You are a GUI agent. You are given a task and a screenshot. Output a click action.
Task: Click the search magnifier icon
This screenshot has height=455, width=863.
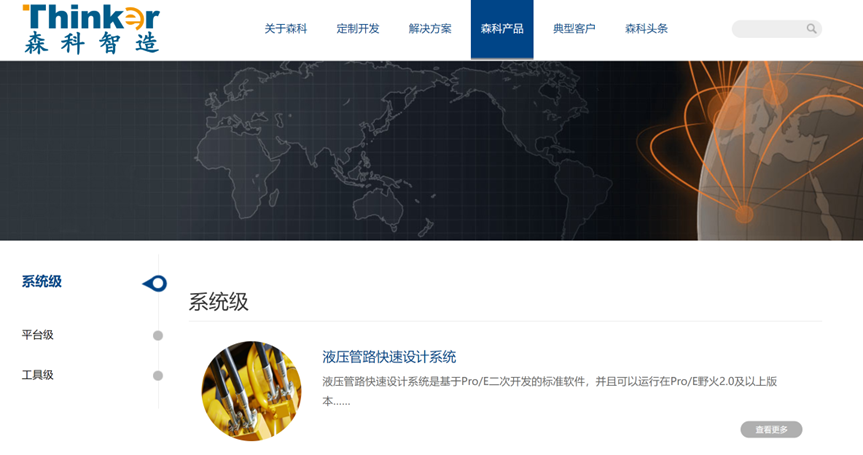(812, 29)
